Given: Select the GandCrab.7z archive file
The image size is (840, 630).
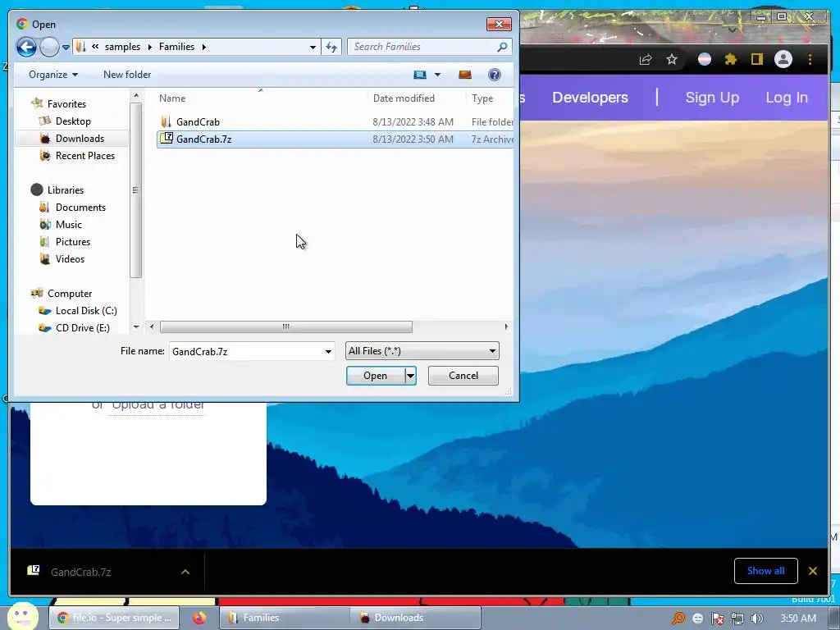Looking at the screenshot, I should point(203,139).
